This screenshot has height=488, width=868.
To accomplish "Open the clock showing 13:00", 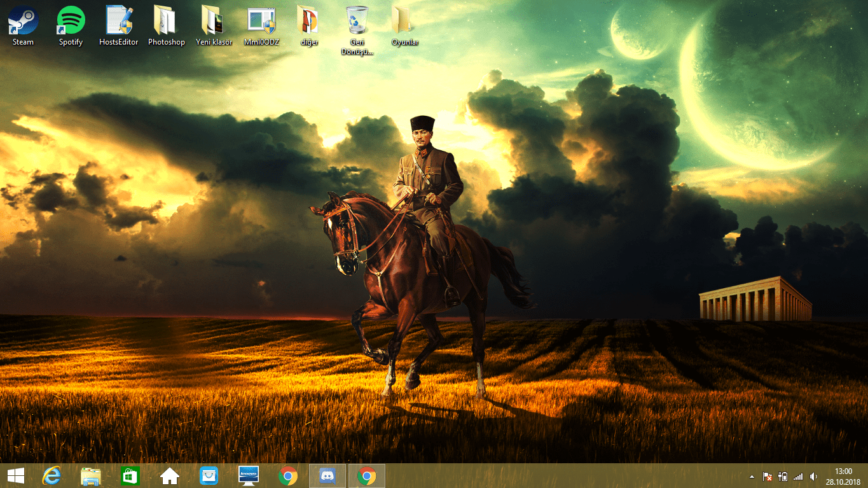I will (x=843, y=476).
